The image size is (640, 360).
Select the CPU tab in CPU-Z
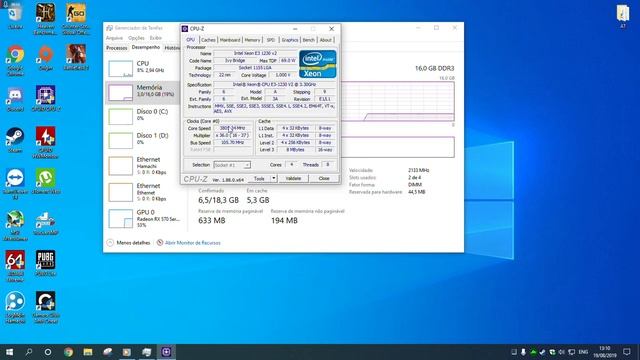[191, 40]
